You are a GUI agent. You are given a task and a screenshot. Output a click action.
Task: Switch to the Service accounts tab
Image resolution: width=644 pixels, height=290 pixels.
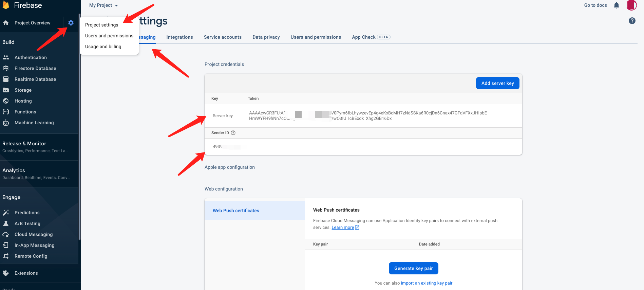[x=223, y=37]
